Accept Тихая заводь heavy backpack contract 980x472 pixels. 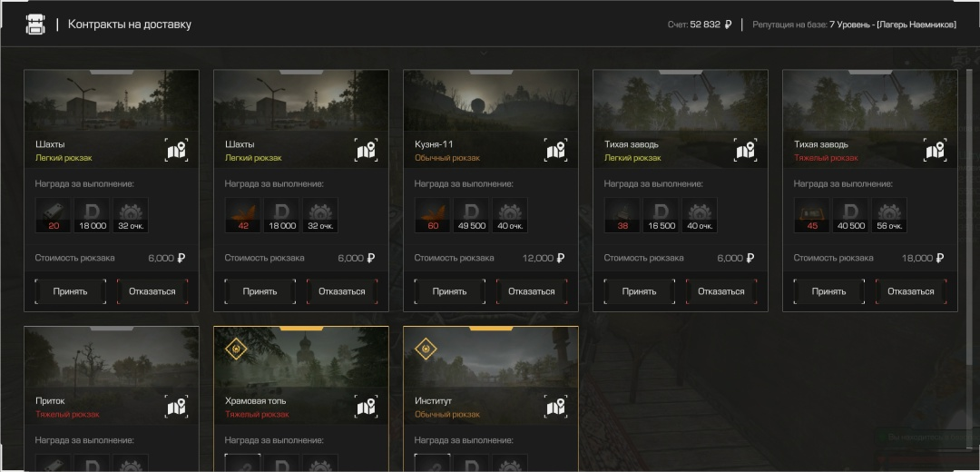(x=829, y=291)
